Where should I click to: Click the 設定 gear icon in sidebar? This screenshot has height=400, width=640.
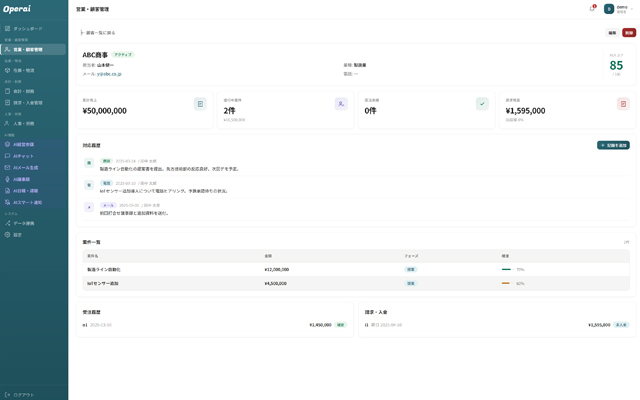(x=8, y=235)
